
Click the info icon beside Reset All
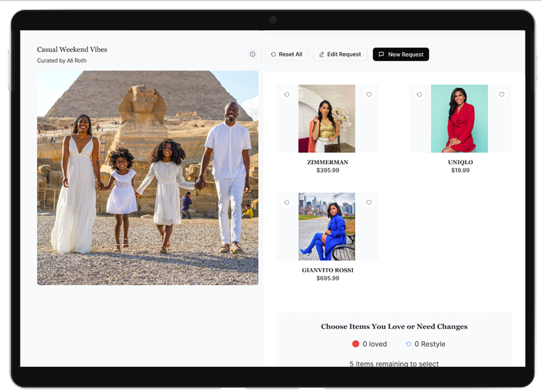253,54
